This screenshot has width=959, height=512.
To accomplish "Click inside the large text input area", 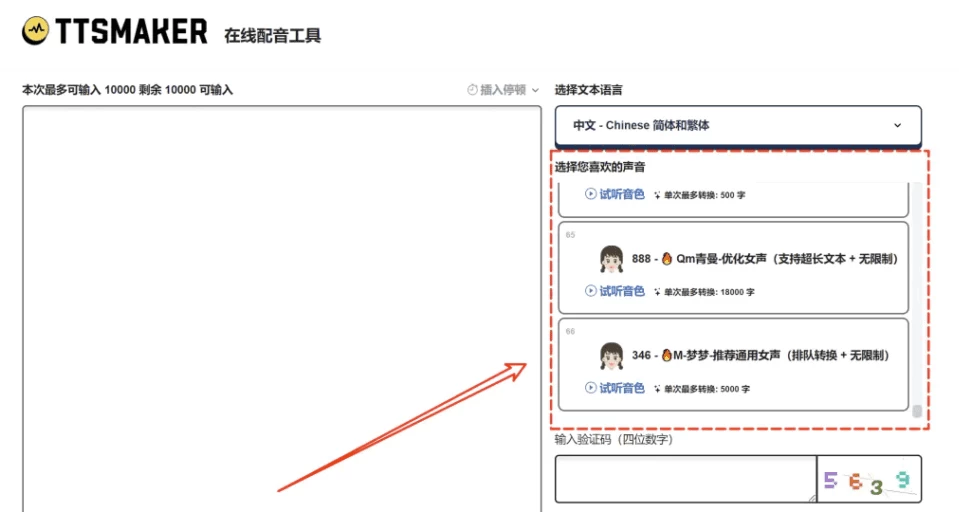I will pos(281,300).
